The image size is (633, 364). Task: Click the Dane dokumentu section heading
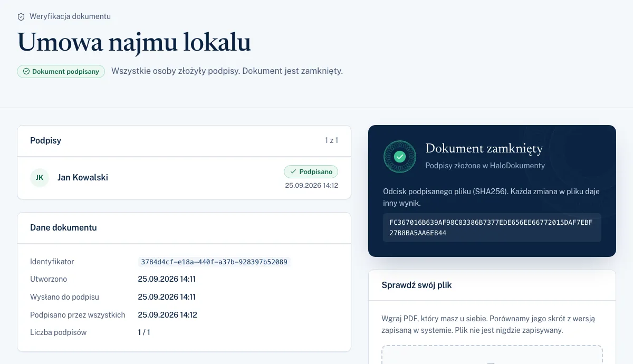[x=63, y=228]
